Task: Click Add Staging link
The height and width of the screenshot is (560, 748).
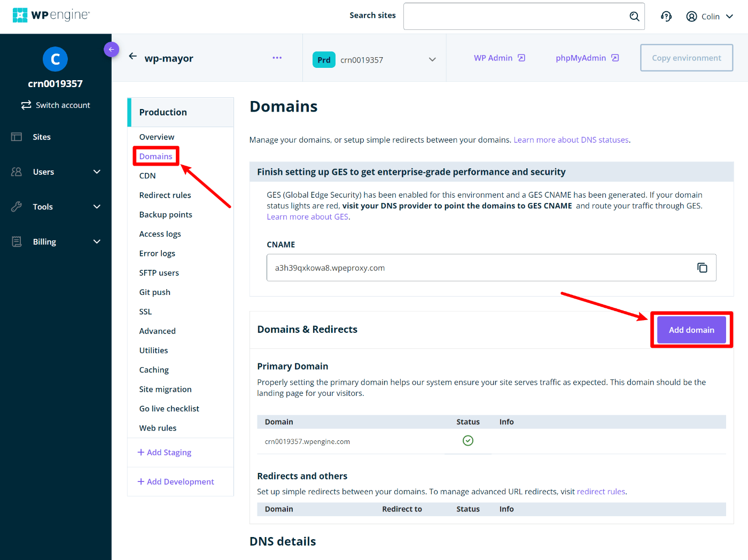Action: pos(165,452)
